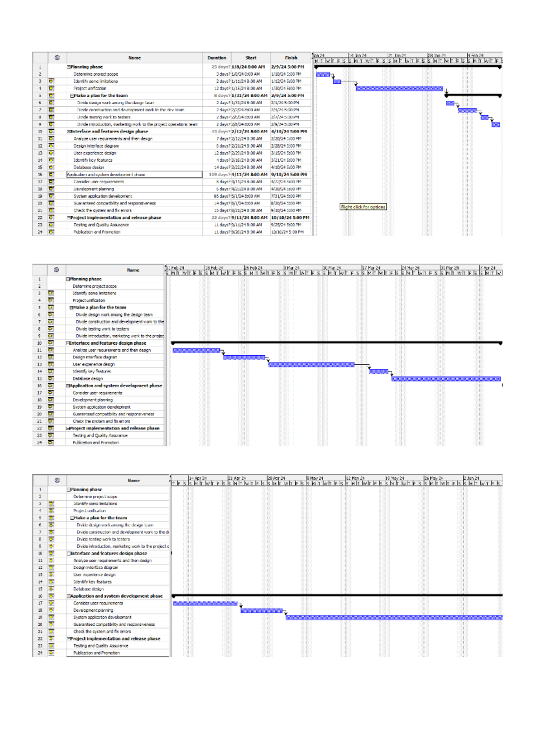Image resolution: width=535 pixels, height=756 pixels.
Task: Click the '28 Jan 24' timescale header
Action: pos(447,55)
